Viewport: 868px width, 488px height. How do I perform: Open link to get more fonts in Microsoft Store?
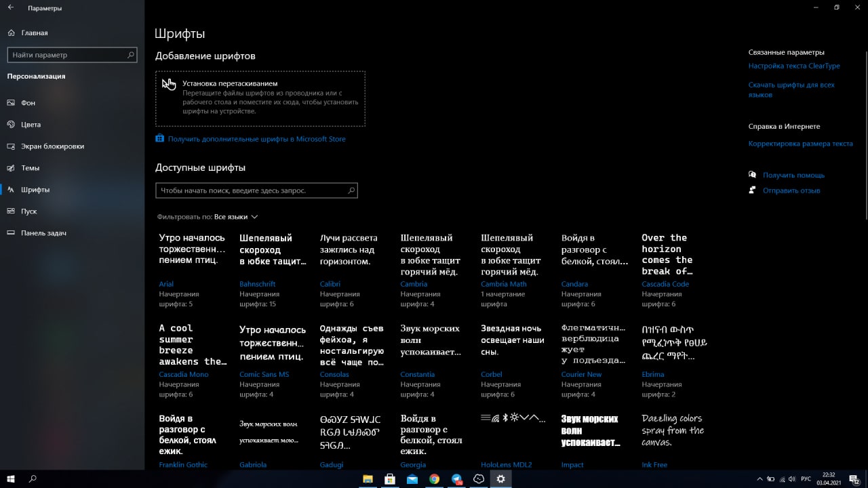tap(257, 139)
